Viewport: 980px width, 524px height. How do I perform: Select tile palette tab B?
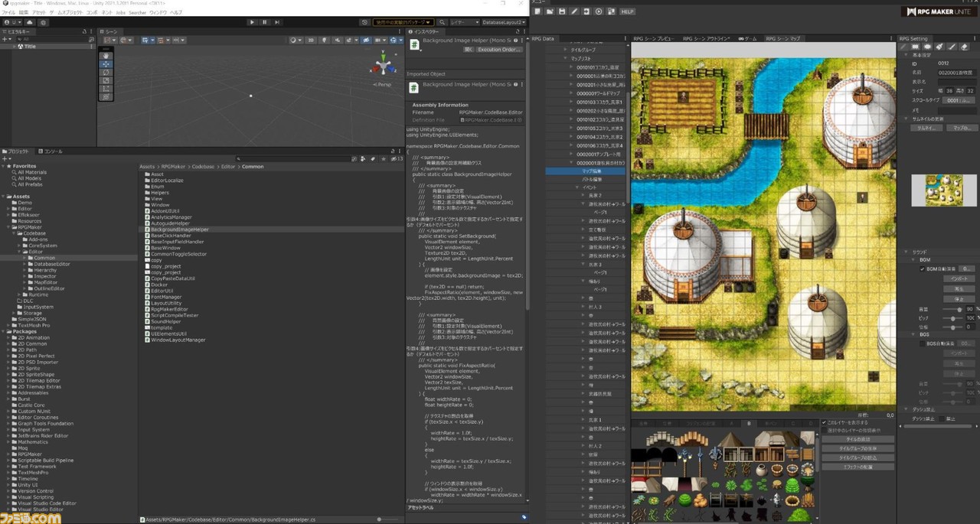pyautogui.click(x=749, y=423)
